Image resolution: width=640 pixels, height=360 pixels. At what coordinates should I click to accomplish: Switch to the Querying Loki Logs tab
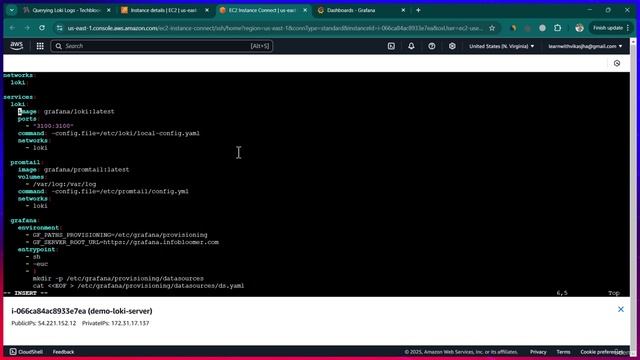point(66,10)
